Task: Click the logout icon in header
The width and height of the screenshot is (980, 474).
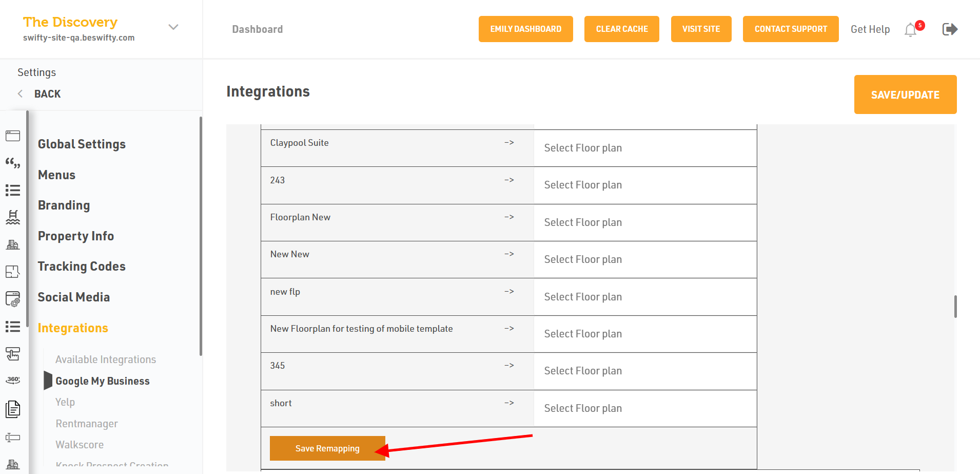Action: pyautogui.click(x=950, y=29)
